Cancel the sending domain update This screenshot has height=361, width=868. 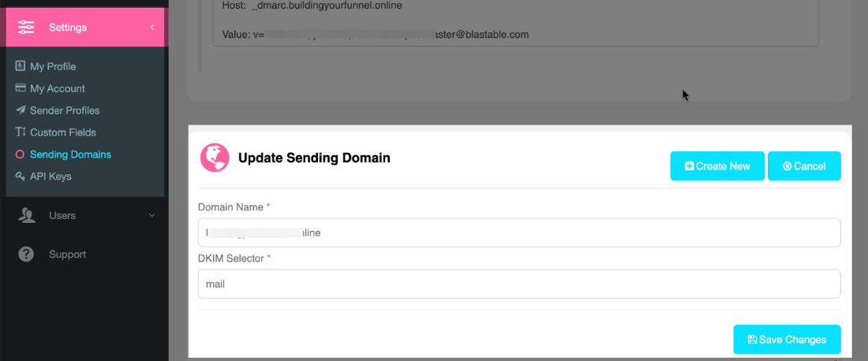pyautogui.click(x=804, y=166)
